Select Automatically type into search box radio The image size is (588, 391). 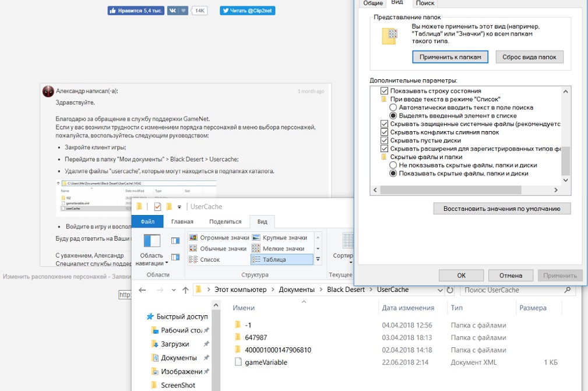tap(393, 107)
